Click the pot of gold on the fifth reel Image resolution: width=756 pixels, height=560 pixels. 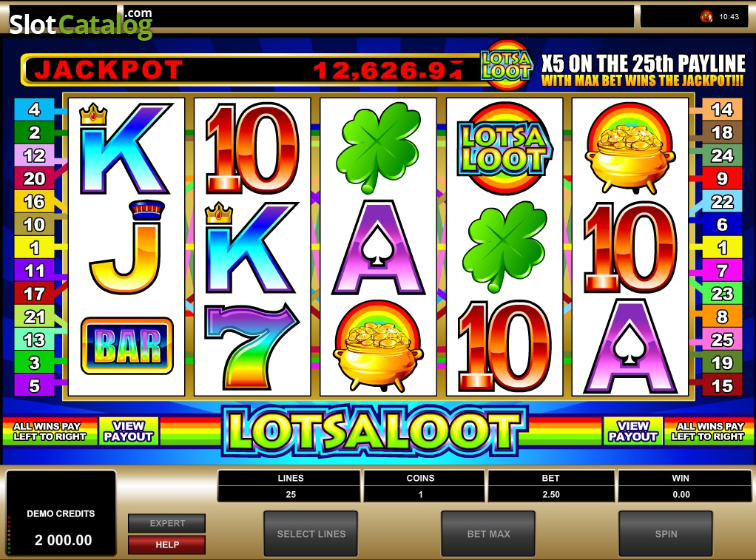point(630,148)
